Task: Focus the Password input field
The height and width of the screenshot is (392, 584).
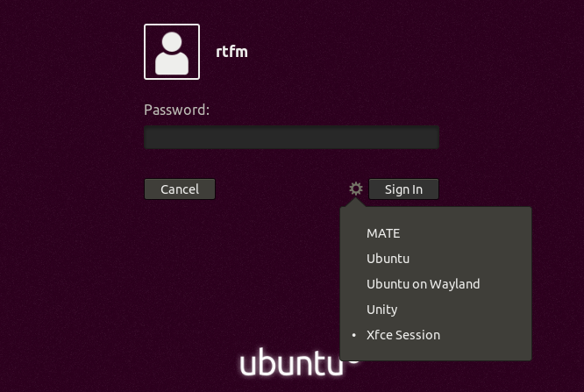Action: (291, 138)
